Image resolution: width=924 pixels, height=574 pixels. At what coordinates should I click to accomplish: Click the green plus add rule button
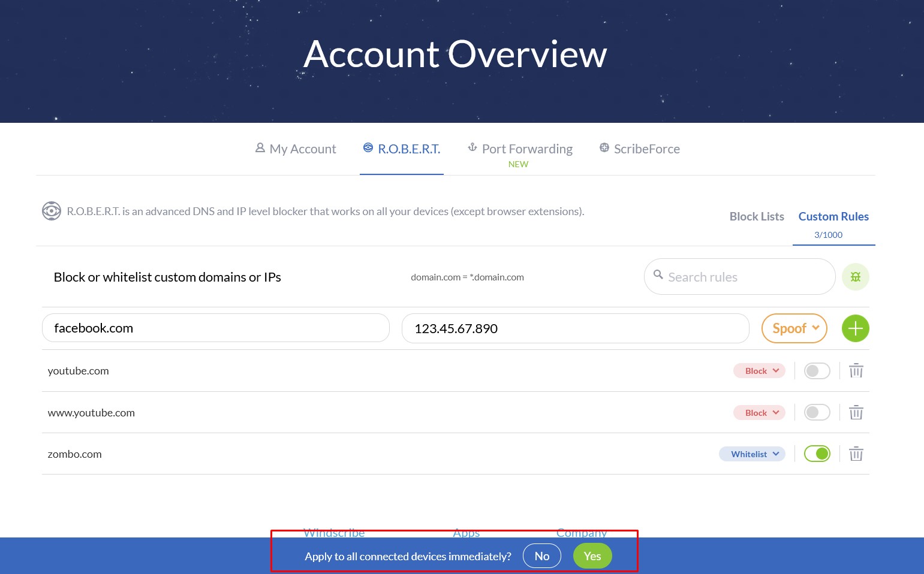[855, 328]
